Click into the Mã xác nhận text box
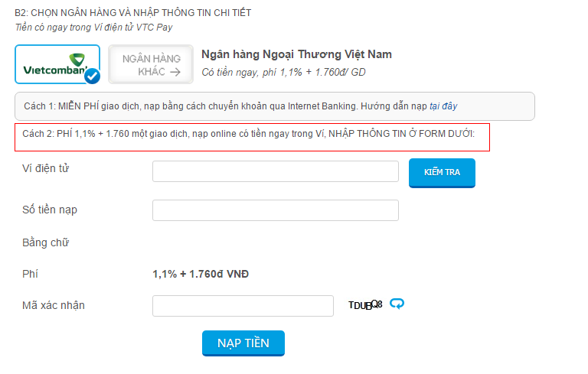The height and width of the screenshot is (374, 588). pos(243,306)
